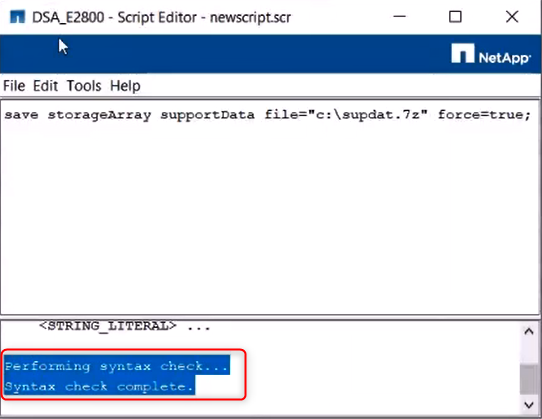Open the Edit menu

coord(45,85)
